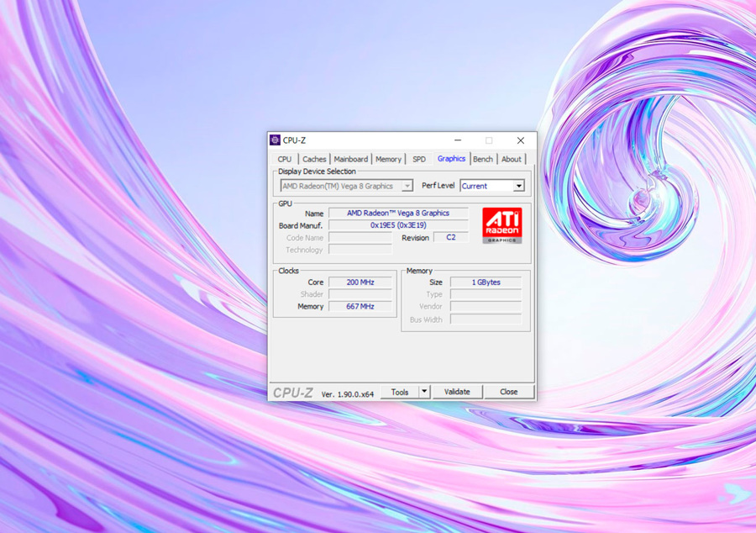Click the 'Size' label in Memory group
The width and height of the screenshot is (756, 533).
436,282
